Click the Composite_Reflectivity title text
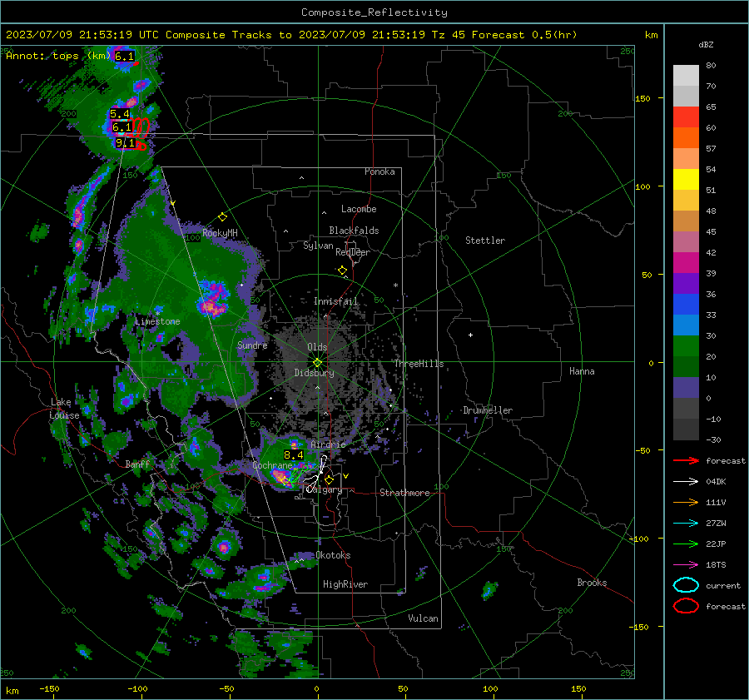The image size is (749, 700). click(x=374, y=12)
